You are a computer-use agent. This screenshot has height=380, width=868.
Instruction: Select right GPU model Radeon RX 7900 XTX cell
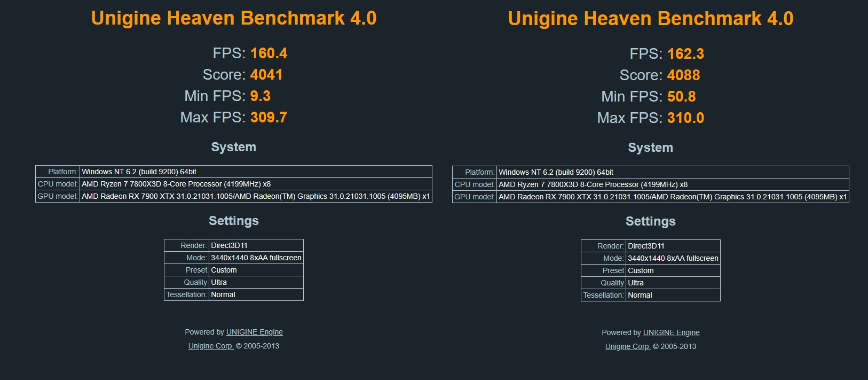pyautogui.click(x=673, y=197)
